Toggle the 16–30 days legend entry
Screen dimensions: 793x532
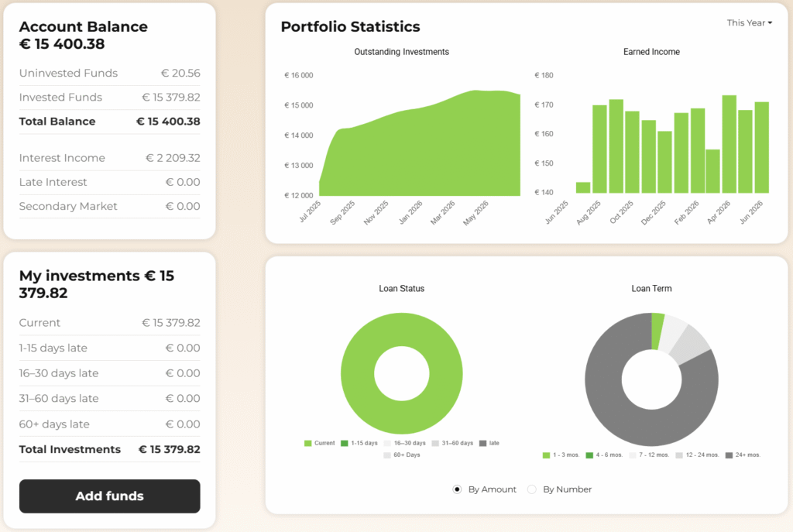tap(404, 443)
